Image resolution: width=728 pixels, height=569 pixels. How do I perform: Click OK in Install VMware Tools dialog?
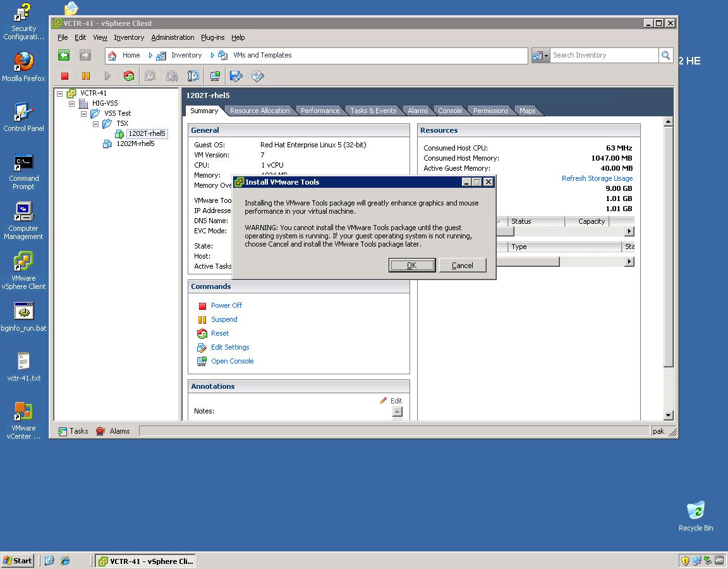(x=412, y=266)
